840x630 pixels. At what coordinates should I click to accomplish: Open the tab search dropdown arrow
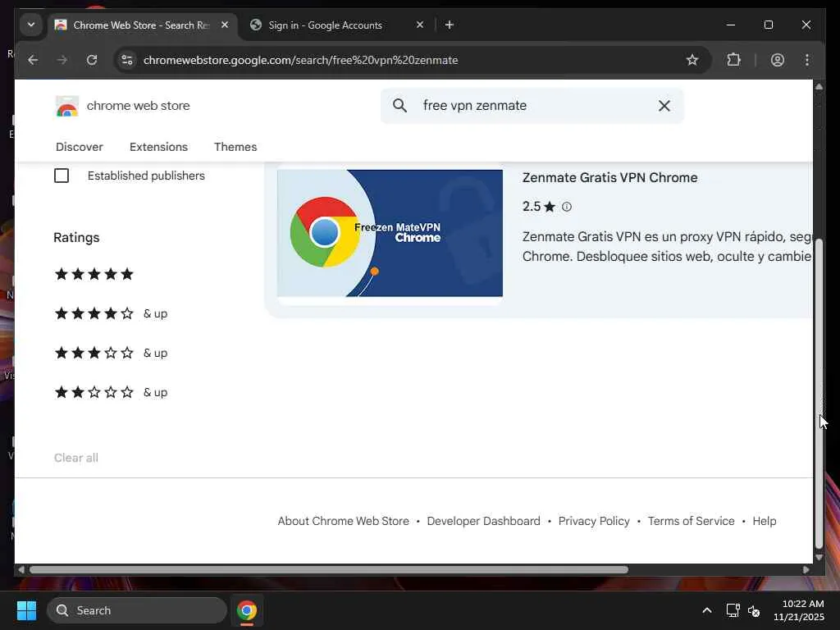[31, 25]
